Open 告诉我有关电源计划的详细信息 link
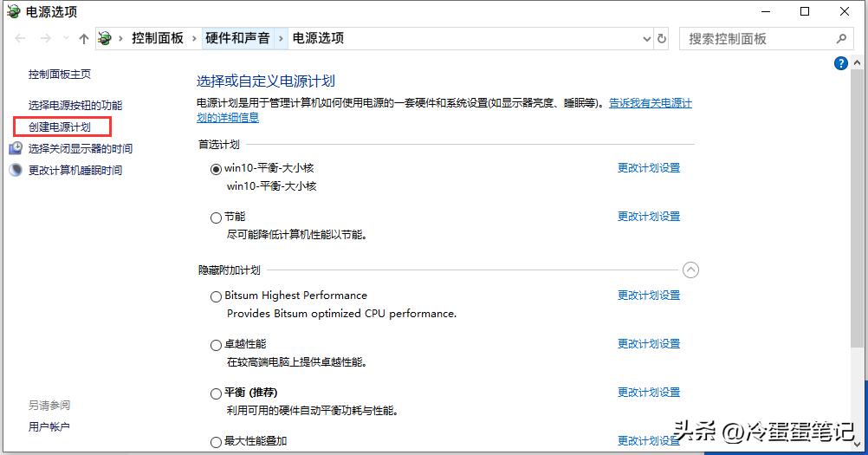Screen dimensions: 868x455 tap(651, 103)
